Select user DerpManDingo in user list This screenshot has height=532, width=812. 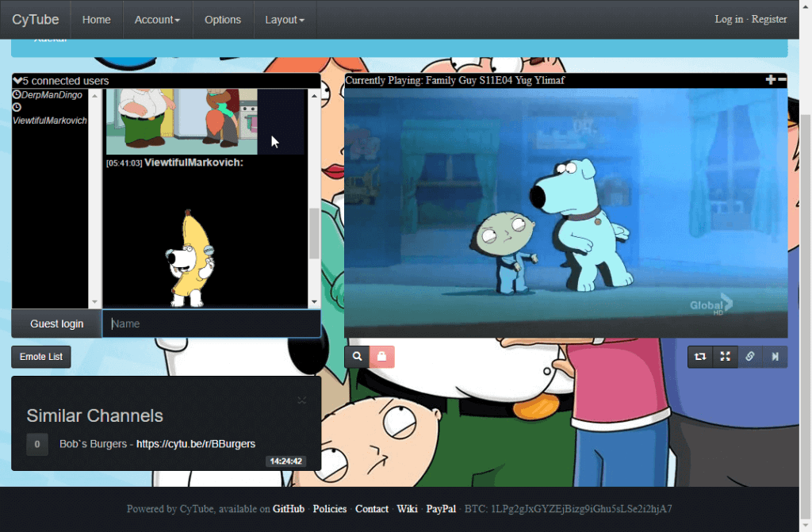52,95
